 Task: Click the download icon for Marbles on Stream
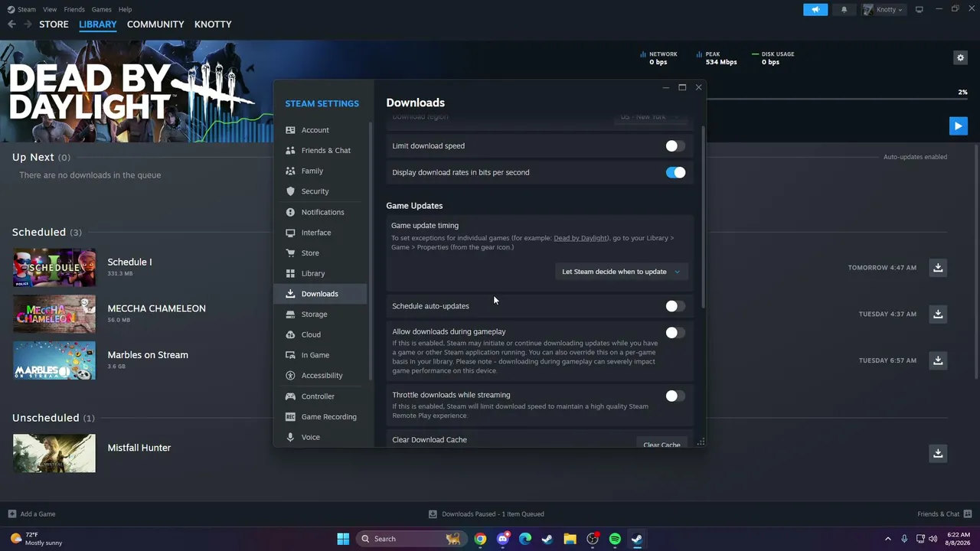coord(938,360)
